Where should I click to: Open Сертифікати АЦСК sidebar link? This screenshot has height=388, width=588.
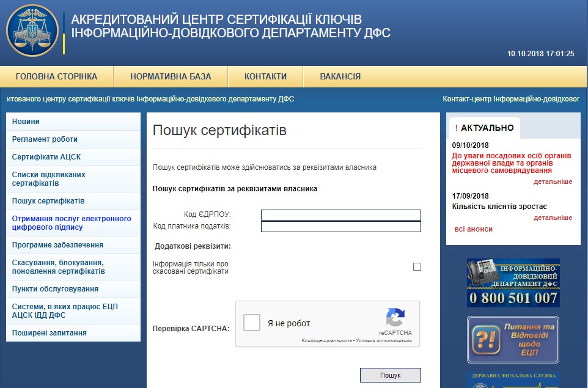click(46, 157)
